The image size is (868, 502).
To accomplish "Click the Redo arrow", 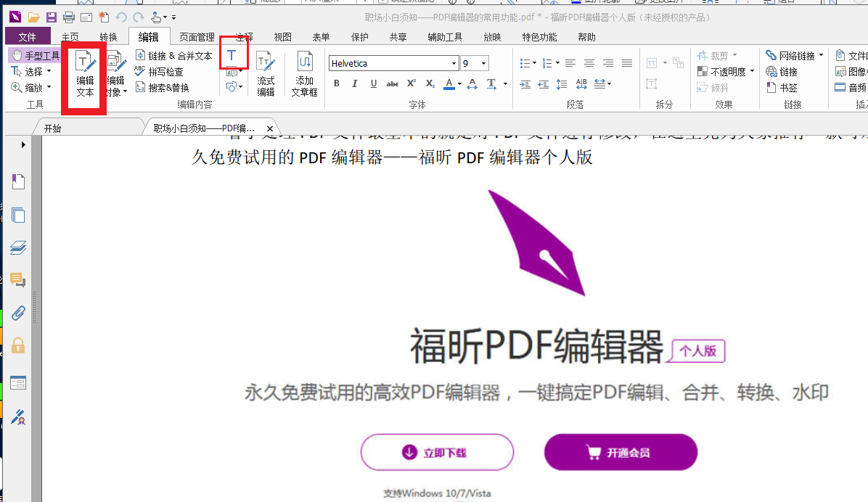I will click(139, 17).
